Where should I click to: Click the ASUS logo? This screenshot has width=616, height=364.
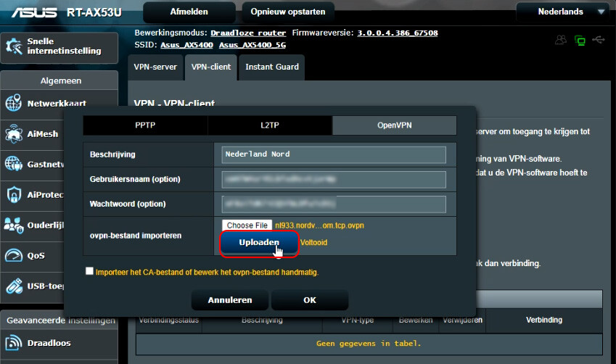coord(34,12)
